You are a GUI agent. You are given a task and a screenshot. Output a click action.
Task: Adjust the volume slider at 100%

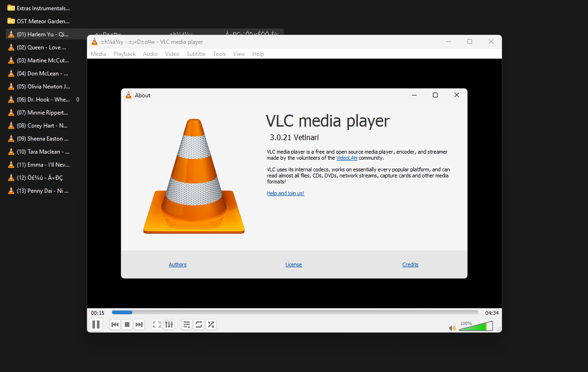click(x=476, y=326)
